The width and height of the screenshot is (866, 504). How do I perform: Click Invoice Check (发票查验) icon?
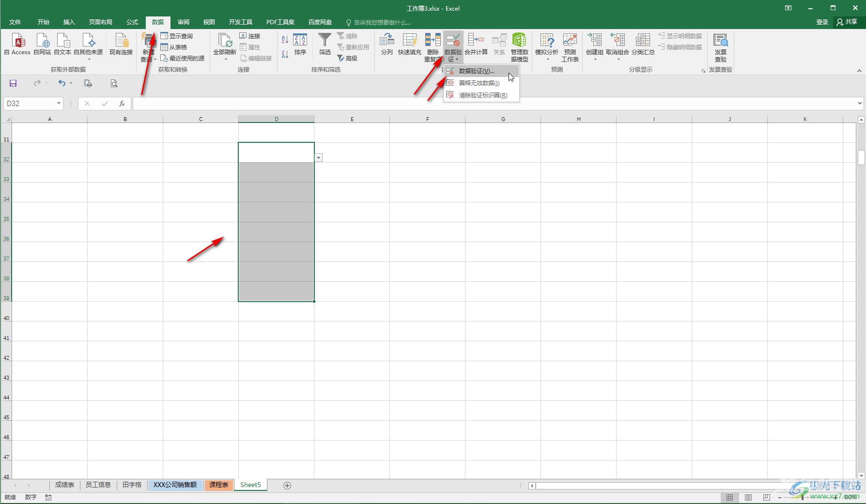tap(721, 47)
